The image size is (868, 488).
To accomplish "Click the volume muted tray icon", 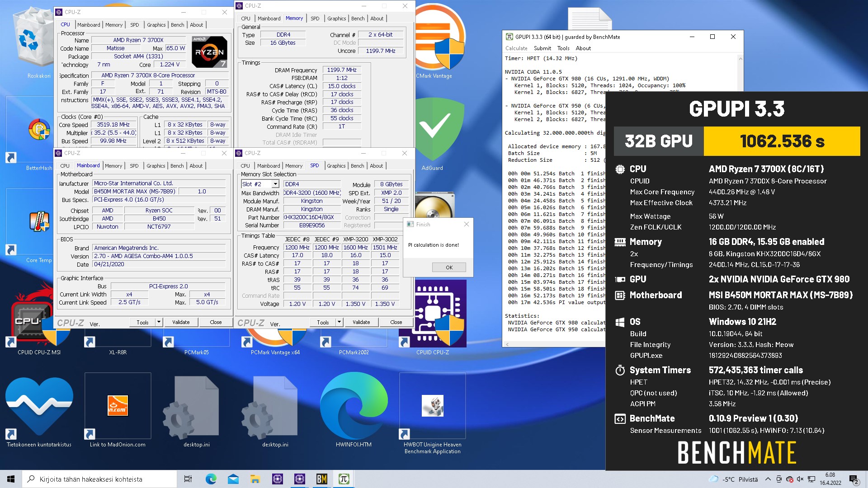I will [x=800, y=479].
